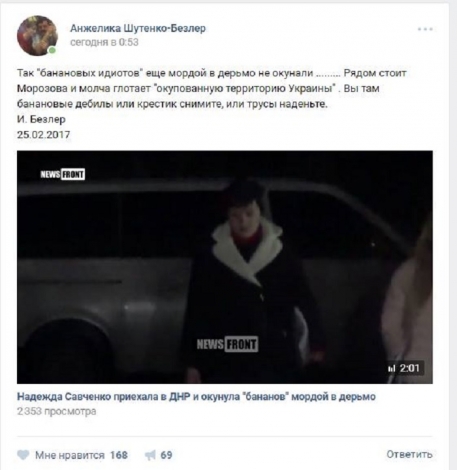Open author name Анжелика Шутенко-Безлер link
The image size is (457, 470).
coord(138,28)
